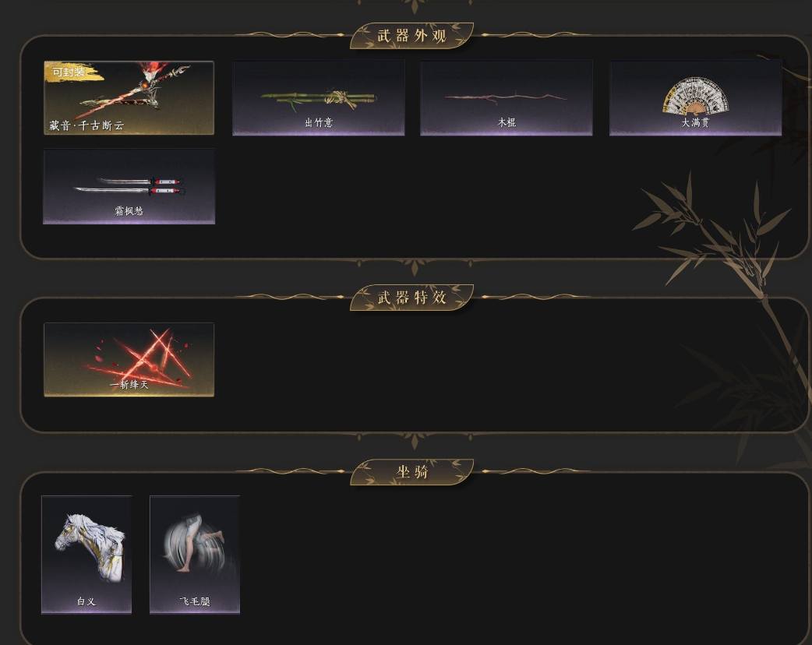Viewport: 812px width, 645px height.
Task: Click the 大满贯 name label
Action: click(x=695, y=122)
